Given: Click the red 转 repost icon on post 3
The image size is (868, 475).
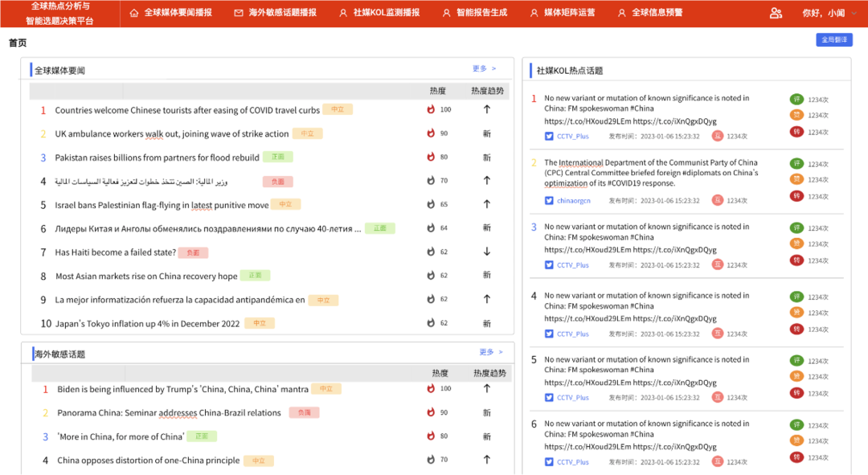Looking at the screenshot, I should point(796,260).
